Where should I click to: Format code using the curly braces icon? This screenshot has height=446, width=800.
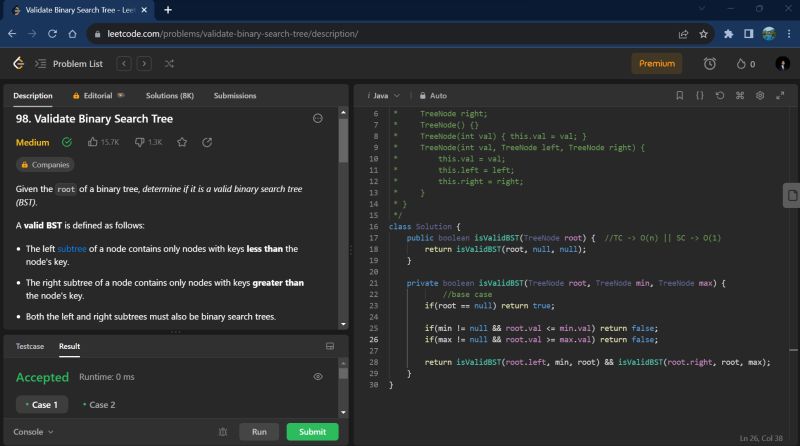click(700, 96)
